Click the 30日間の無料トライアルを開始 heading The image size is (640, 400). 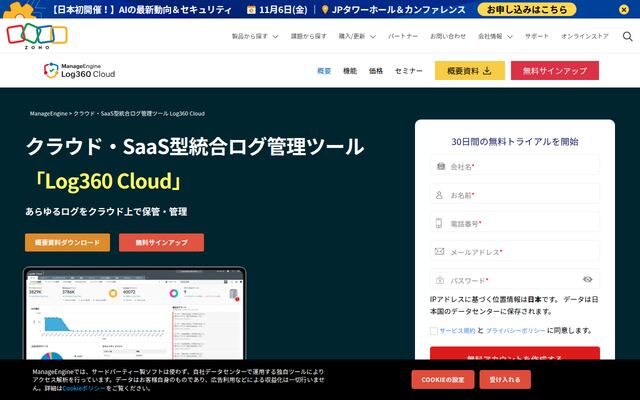coord(515,142)
